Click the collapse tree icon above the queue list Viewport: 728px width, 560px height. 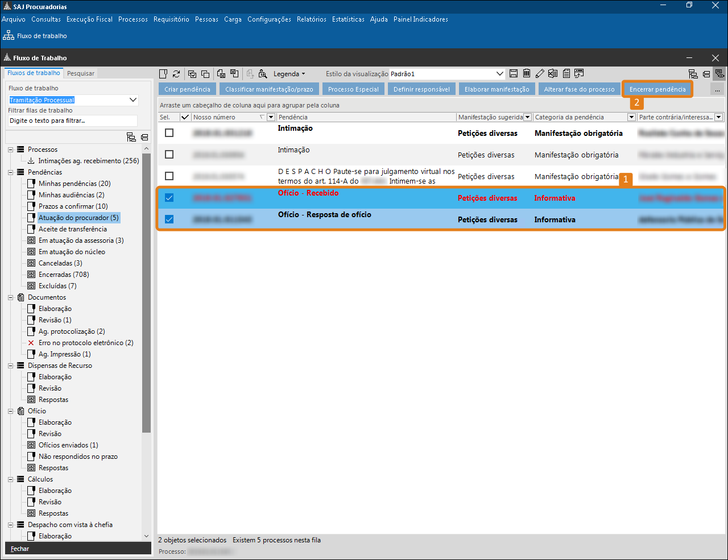pyautogui.click(x=144, y=137)
